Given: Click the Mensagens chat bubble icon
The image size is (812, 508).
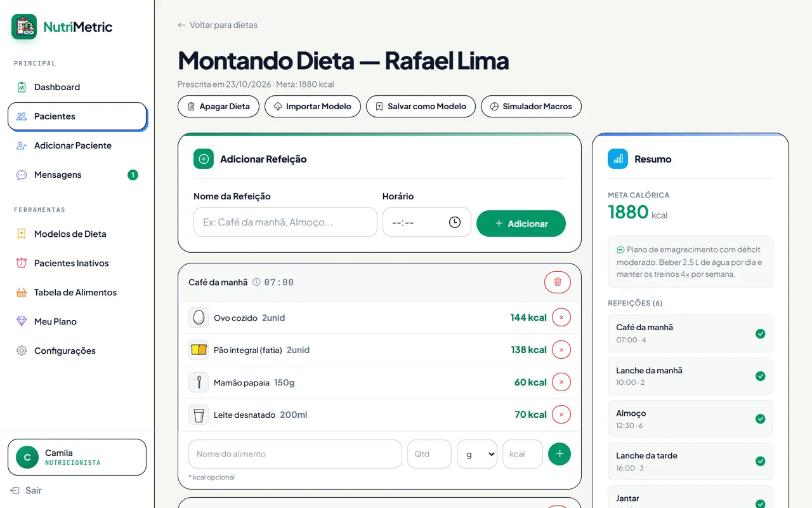Looking at the screenshot, I should (x=22, y=175).
